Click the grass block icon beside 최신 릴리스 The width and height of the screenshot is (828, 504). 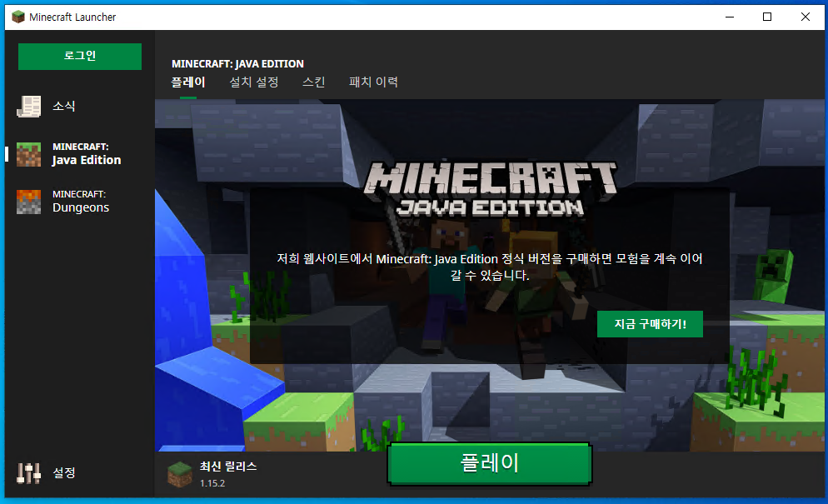coord(180,474)
